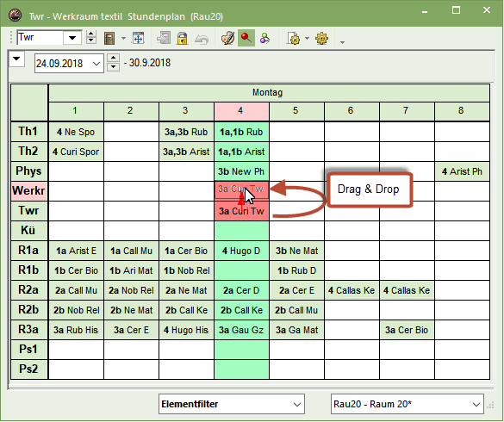Image resolution: width=504 pixels, height=422 pixels.
Task: Click the window move arrows icon
Action: point(138,38)
